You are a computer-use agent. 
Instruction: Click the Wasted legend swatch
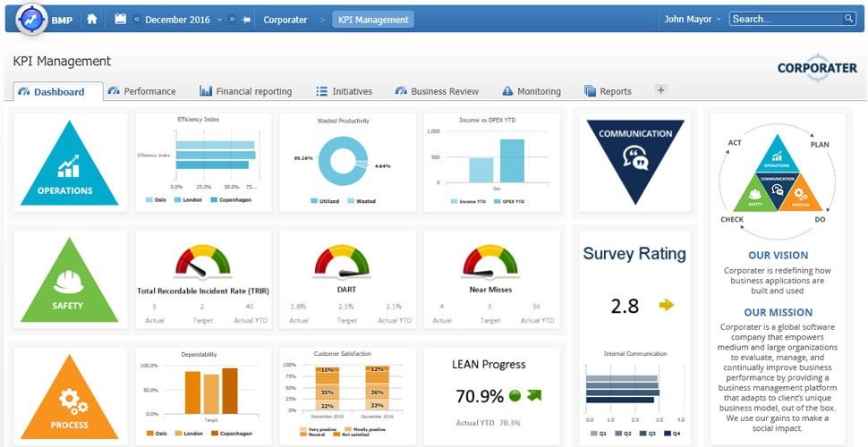tap(351, 201)
